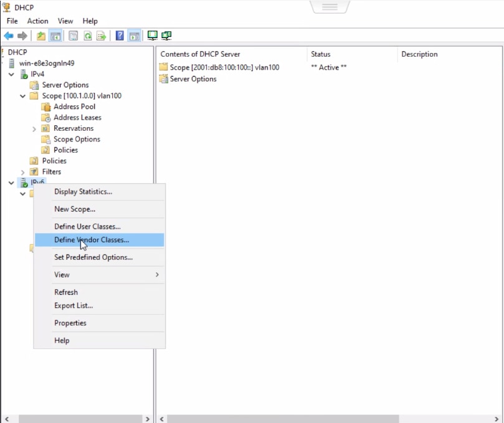Click the Back navigation arrow in toolbar
Viewport: 504px width, 423px height.
[x=9, y=36]
